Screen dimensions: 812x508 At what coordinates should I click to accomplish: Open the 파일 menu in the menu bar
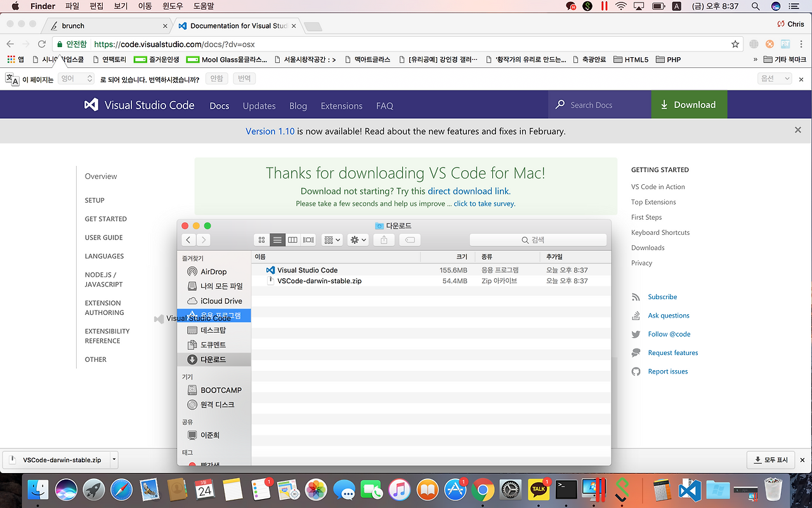[x=72, y=6]
